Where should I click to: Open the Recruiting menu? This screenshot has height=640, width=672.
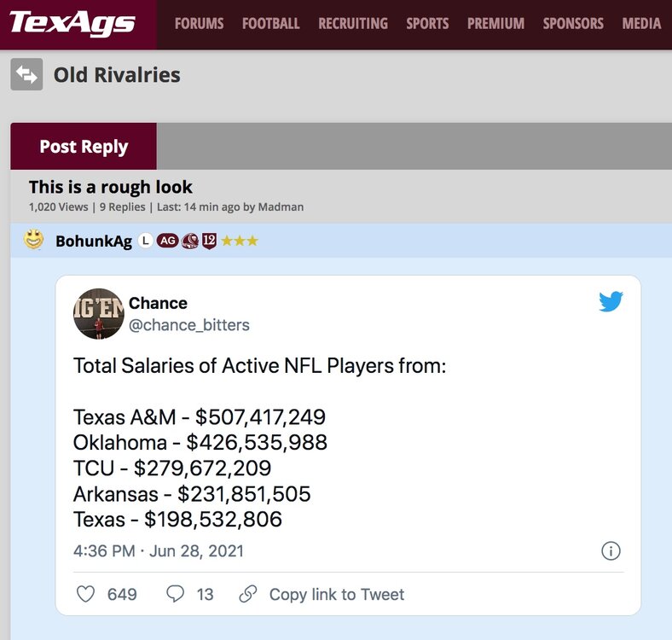(x=353, y=24)
